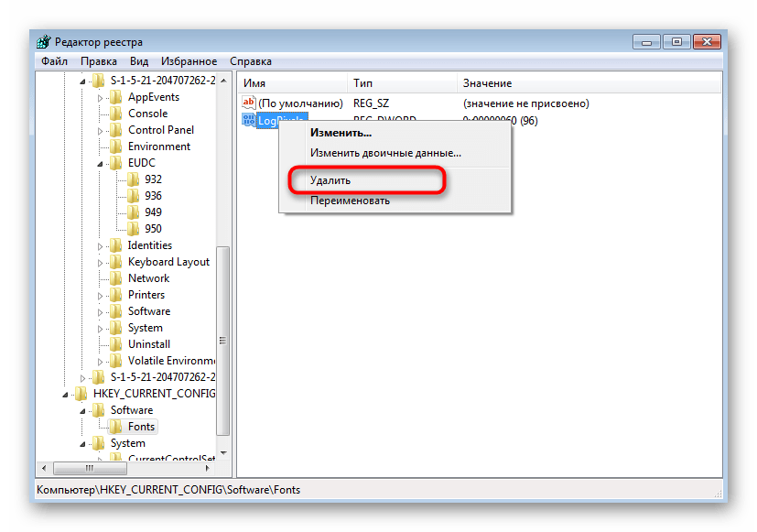Viewport: 757px width, 532px height.
Task: Click the 949 folder icon
Action: click(x=134, y=212)
